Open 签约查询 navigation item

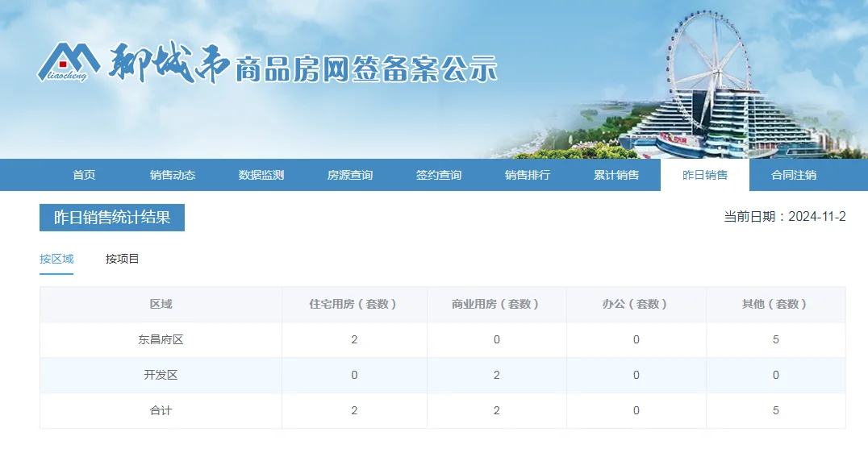(439, 175)
